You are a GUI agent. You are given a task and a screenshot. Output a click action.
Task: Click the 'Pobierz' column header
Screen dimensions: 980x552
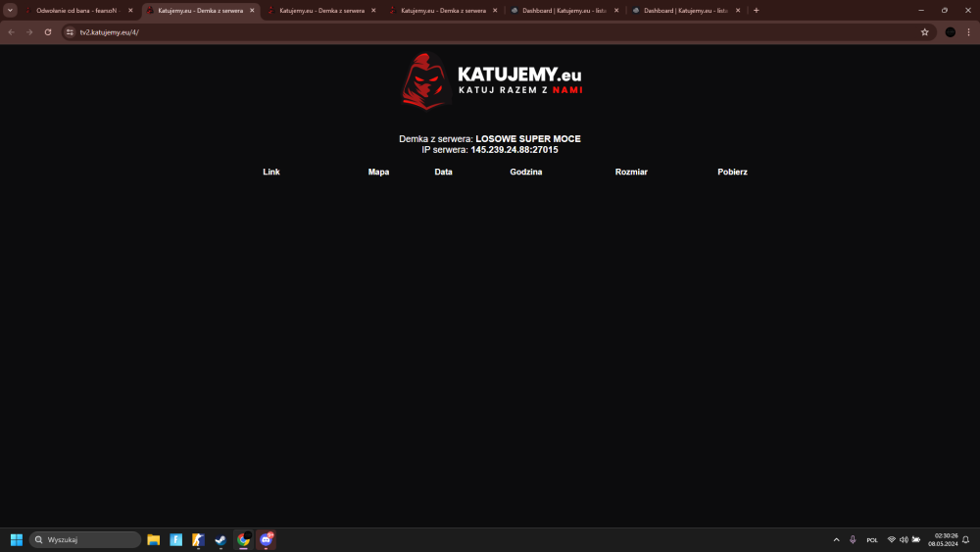click(732, 172)
